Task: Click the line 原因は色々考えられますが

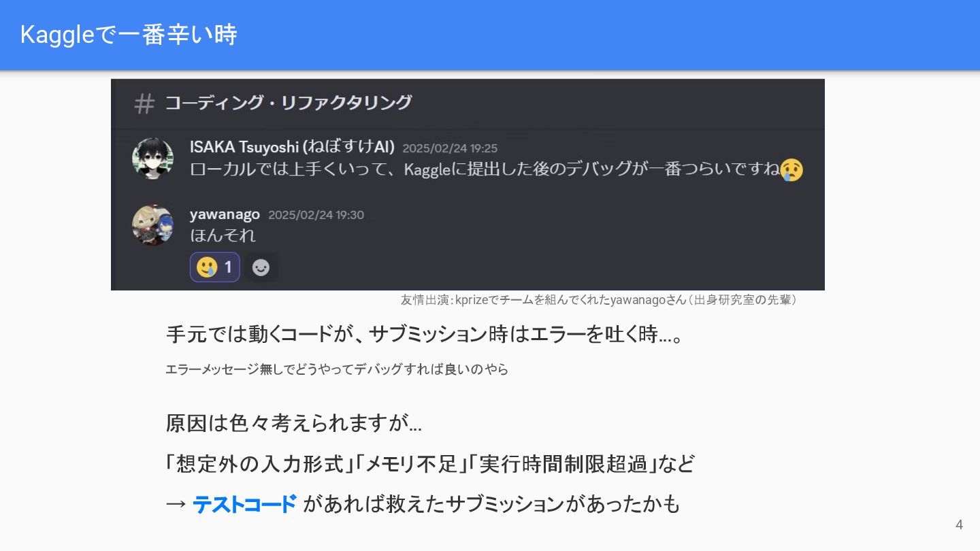Action: click(x=294, y=423)
